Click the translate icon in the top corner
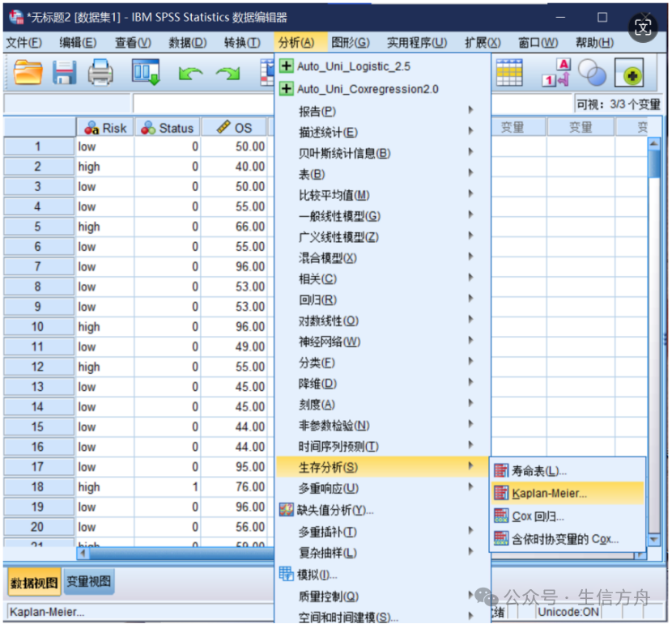This screenshot has height=624, width=672. [x=643, y=28]
